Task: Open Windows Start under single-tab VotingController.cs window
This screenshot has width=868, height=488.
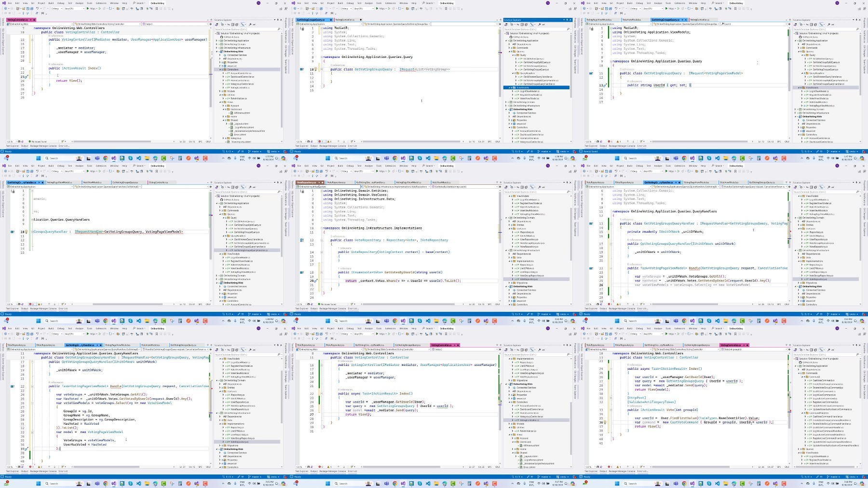Action: pos(38,158)
